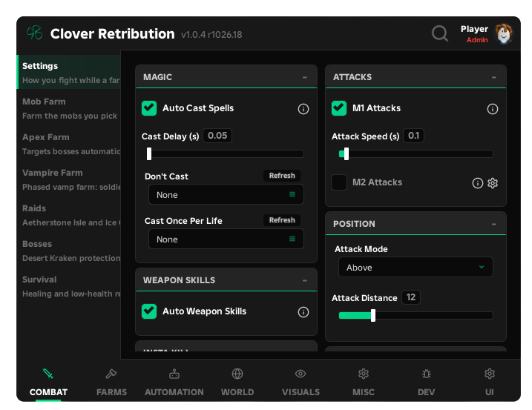
Task: Show info for Auto Weapon Skills
Action: 303,312
